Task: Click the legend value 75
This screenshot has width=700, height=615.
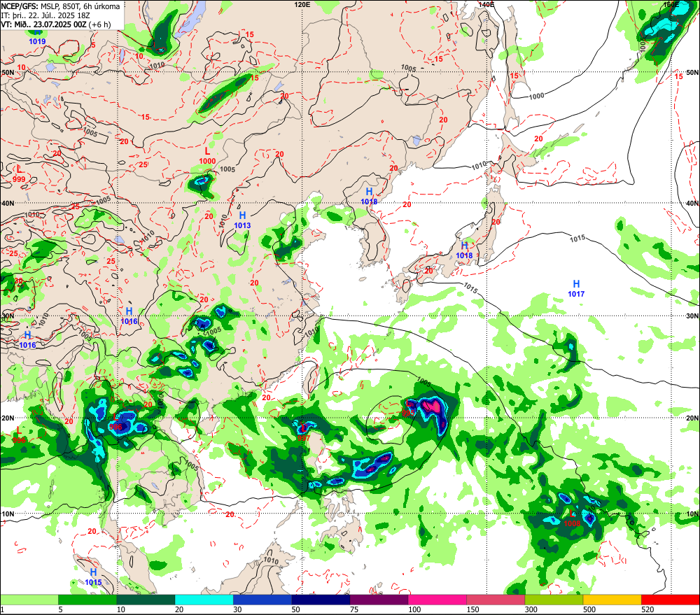Action: coord(354,609)
